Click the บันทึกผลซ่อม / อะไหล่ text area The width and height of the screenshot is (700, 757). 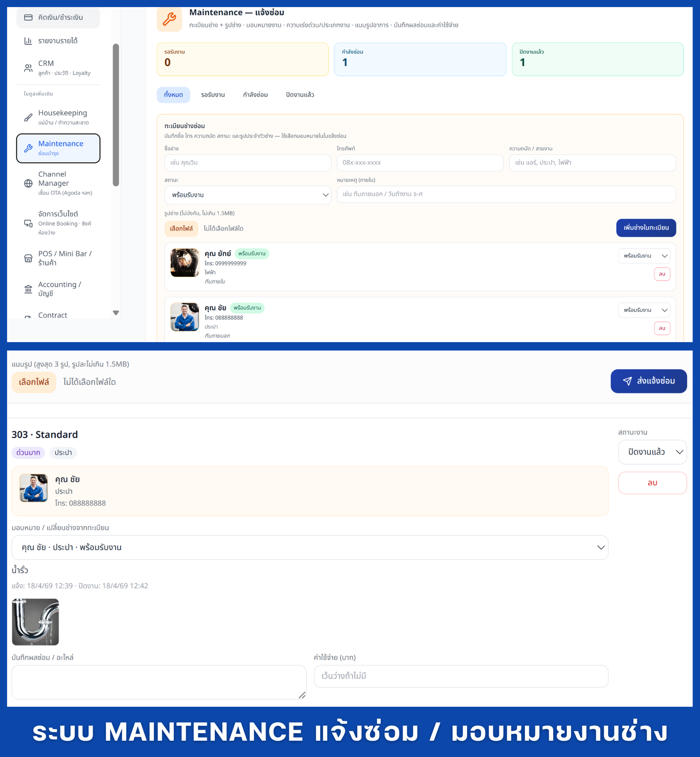pyautogui.click(x=159, y=682)
